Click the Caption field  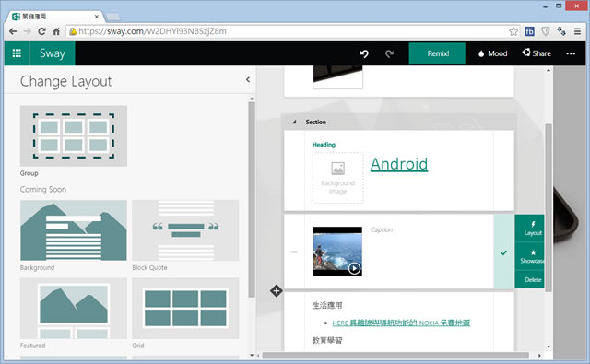[x=382, y=229]
